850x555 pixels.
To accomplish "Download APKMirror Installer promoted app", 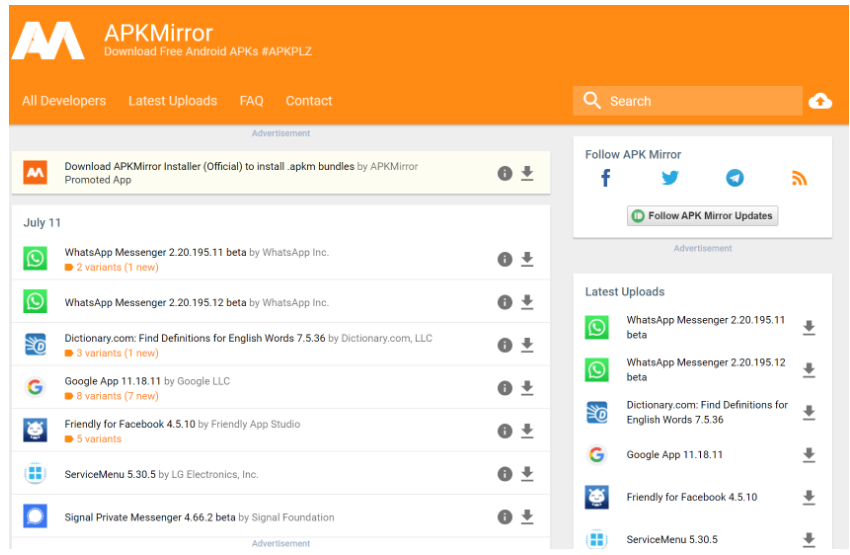I will click(527, 173).
